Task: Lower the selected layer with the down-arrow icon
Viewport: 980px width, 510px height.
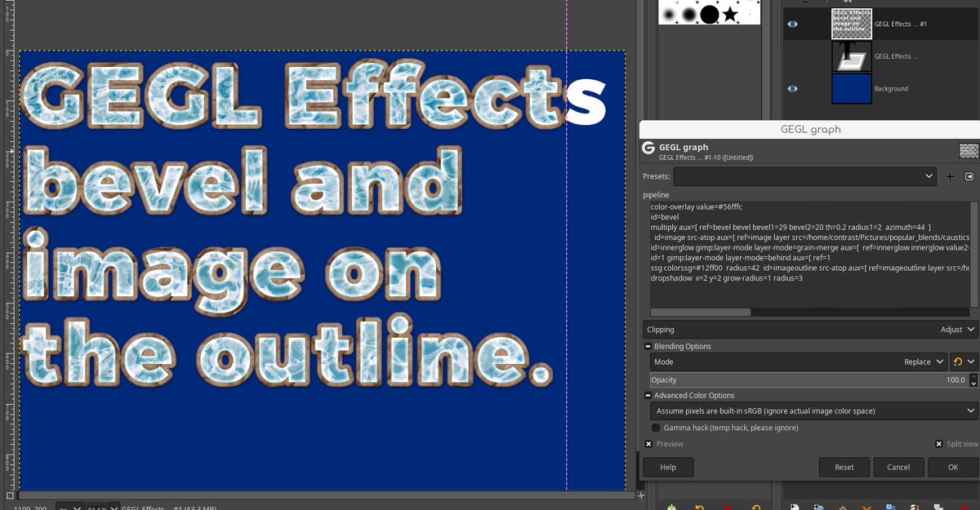Action: pyautogui.click(x=866, y=506)
